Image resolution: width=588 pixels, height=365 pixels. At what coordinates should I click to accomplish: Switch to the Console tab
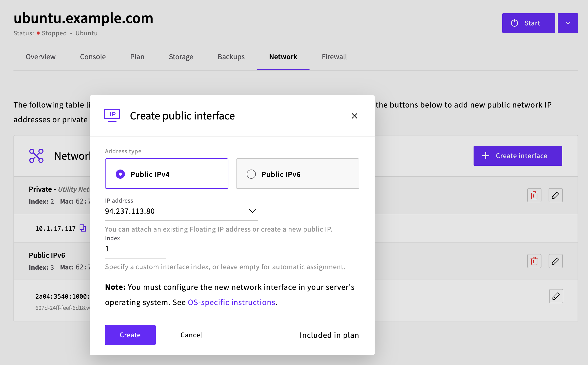[x=93, y=57]
